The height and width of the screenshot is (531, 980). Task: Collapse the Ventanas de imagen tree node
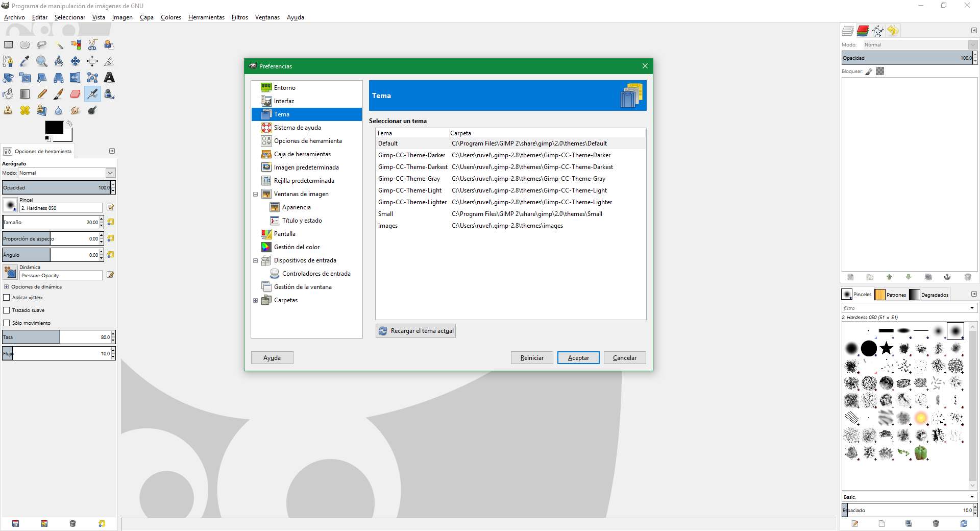256,194
